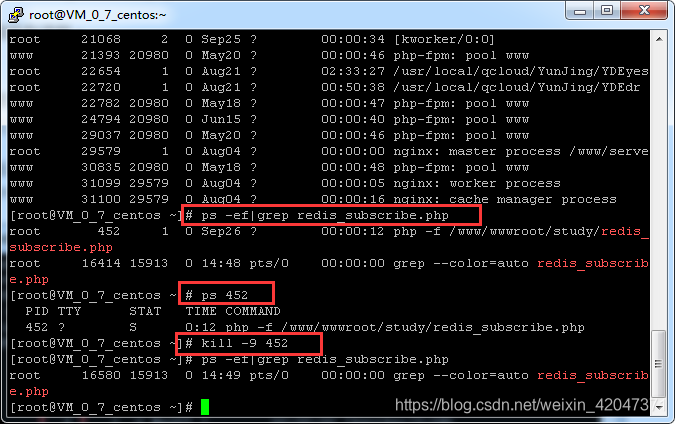675x424 pixels.
Task: Click PID 16580 grep process row
Action: click(x=329, y=375)
